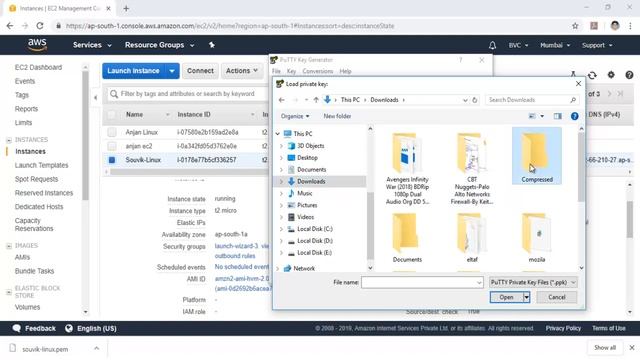
Task: Refresh the EC2 instances list
Action: [x=592, y=75]
